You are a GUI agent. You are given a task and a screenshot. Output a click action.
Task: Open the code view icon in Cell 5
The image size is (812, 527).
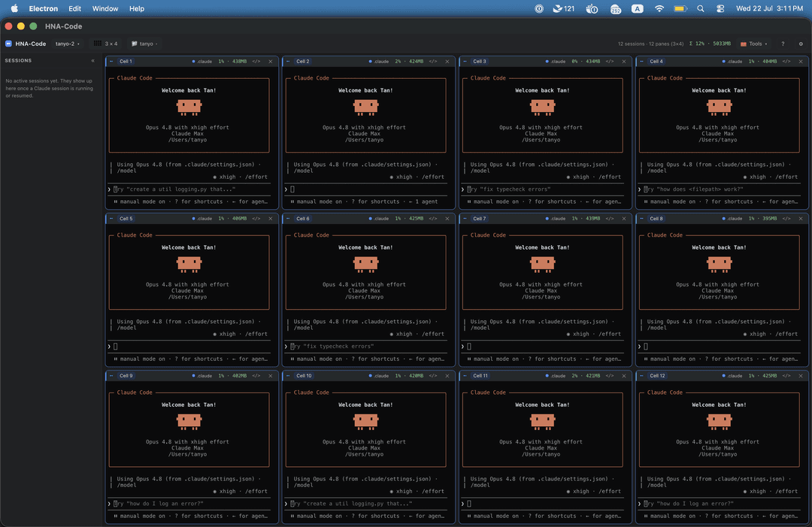256,219
